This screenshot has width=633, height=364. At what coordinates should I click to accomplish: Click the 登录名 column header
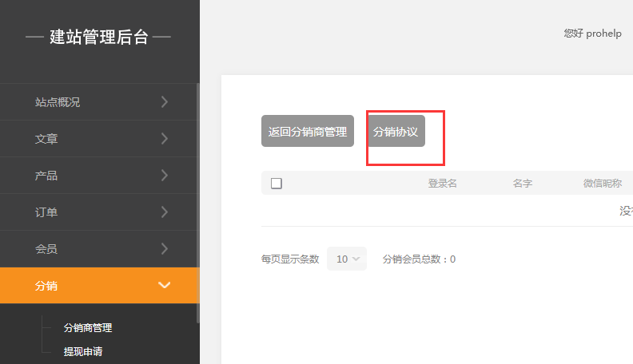tap(442, 184)
